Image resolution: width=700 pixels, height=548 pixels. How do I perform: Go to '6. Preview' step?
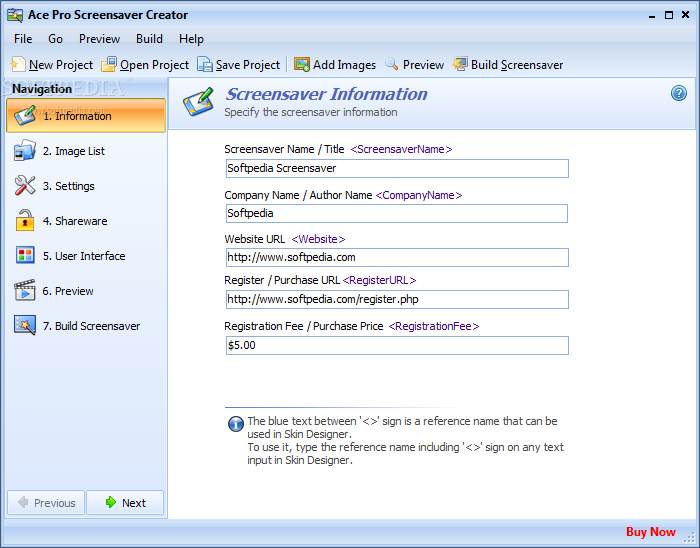point(86,291)
